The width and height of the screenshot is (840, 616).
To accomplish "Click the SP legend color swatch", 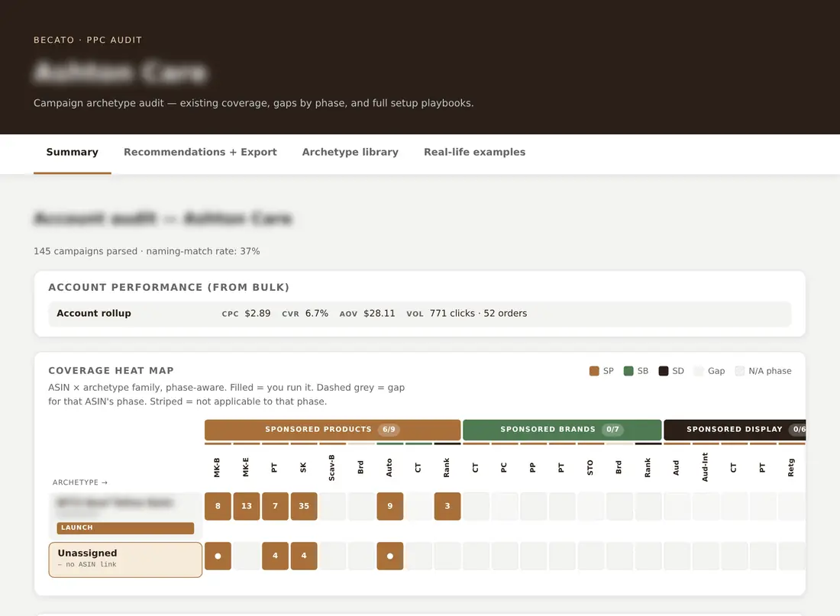I will pyautogui.click(x=594, y=371).
